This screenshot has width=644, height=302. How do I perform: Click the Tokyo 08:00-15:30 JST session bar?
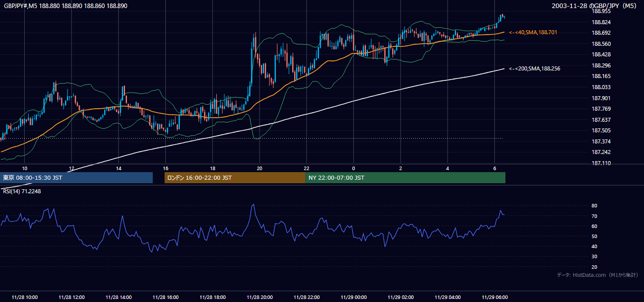[77, 178]
